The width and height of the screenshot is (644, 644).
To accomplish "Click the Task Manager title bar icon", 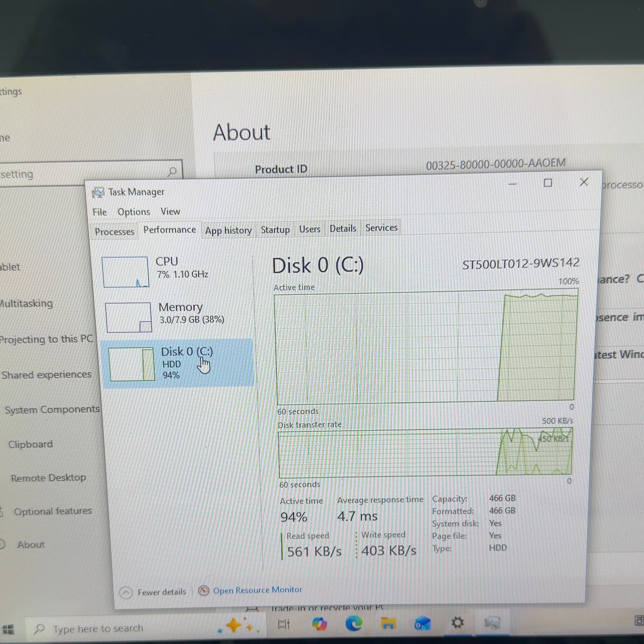I will [98, 193].
